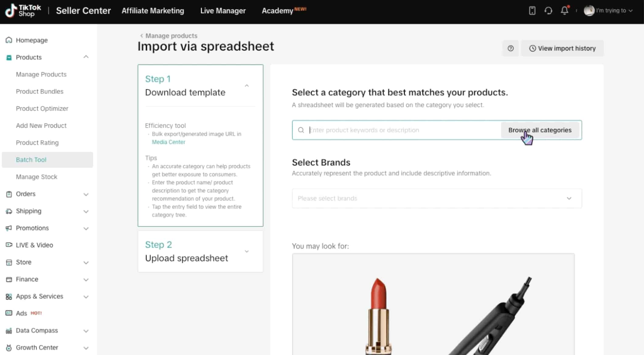Open the customer support headset icon
This screenshot has height=355, width=644.
coord(548,11)
